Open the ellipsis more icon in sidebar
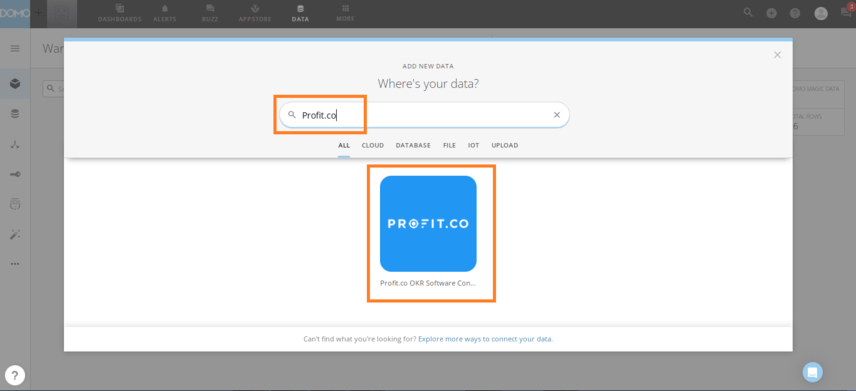Image resolution: width=856 pixels, height=391 pixels. click(15, 264)
